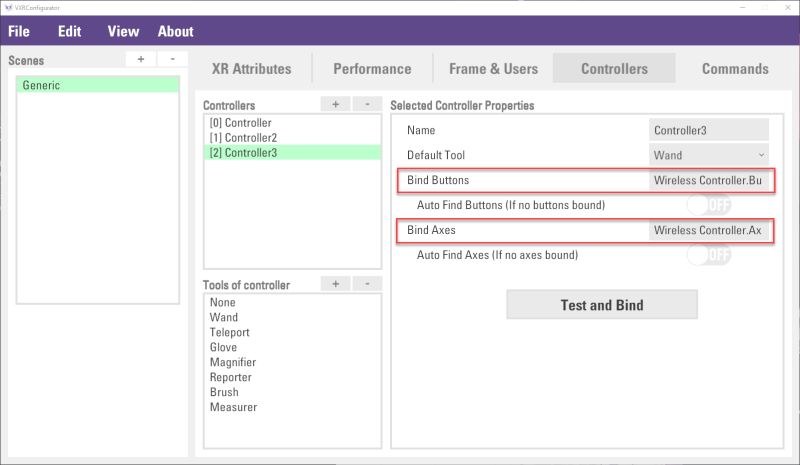Toggle Auto Find Buttons switch
The width and height of the screenshot is (800, 465).
[x=709, y=205]
